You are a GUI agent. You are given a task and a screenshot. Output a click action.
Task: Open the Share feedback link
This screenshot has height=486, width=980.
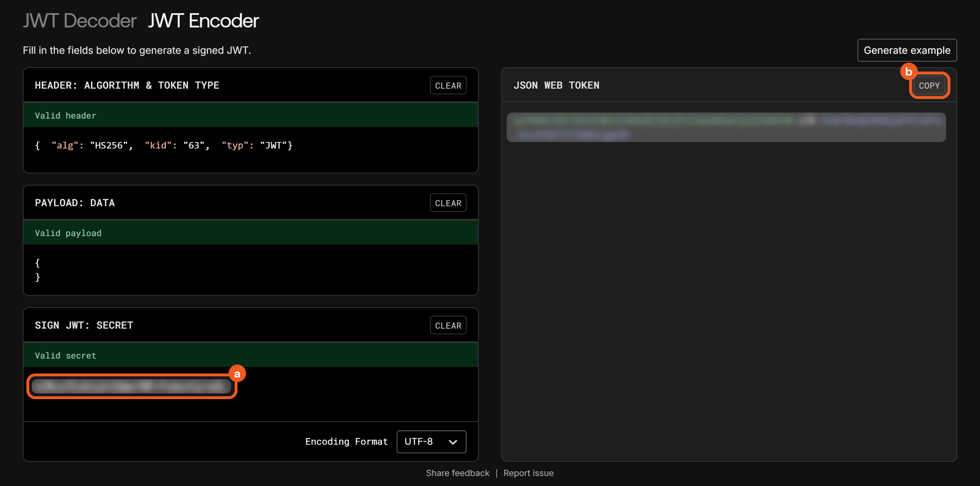(457, 473)
